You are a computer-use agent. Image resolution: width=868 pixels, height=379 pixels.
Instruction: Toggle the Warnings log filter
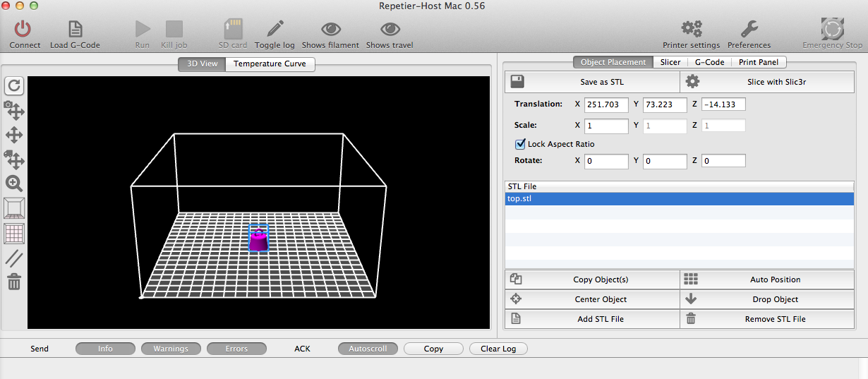pos(171,349)
